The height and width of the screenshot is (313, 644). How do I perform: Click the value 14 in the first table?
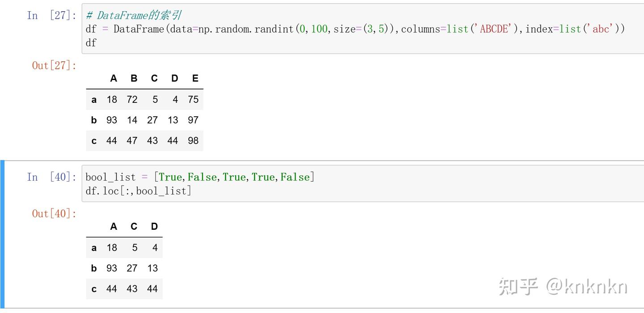(x=132, y=120)
